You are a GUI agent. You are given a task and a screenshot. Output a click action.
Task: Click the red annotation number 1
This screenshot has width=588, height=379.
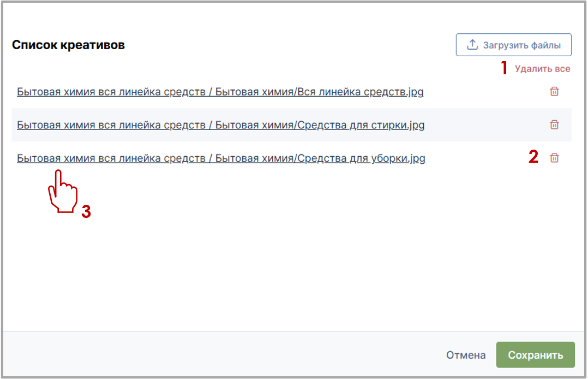tap(505, 69)
